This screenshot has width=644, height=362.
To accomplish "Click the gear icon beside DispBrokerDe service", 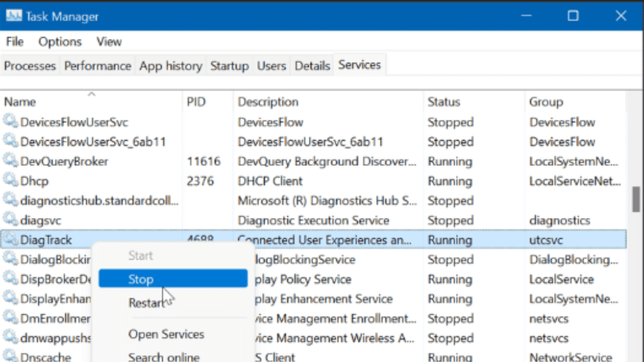I will (10, 278).
